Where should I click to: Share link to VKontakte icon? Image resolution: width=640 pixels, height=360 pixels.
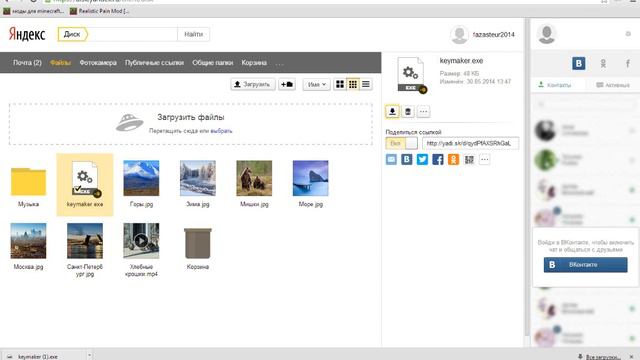(407, 160)
